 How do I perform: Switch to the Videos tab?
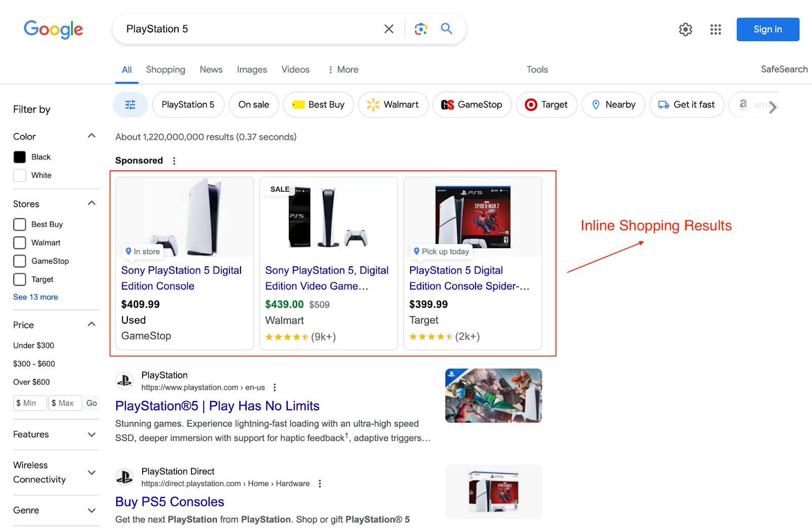point(295,69)
